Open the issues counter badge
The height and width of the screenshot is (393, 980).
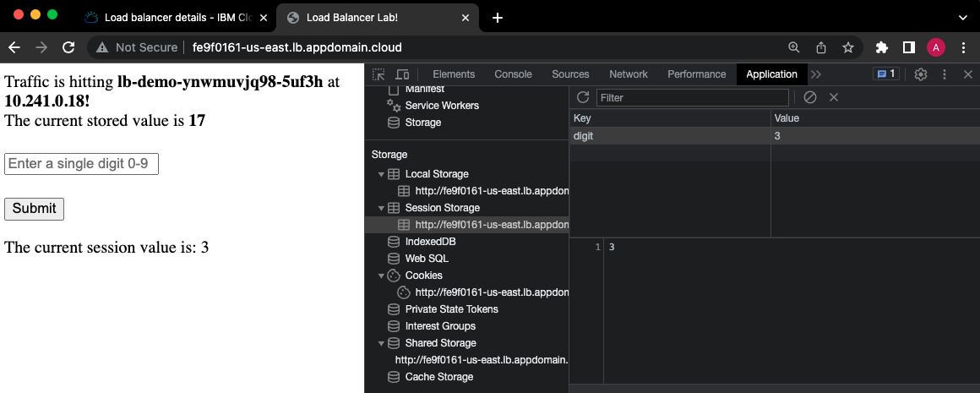click(x=886, y=74)
